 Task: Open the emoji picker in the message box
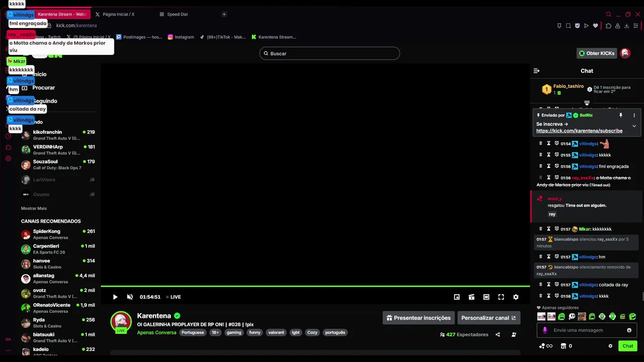pos(629,330)
